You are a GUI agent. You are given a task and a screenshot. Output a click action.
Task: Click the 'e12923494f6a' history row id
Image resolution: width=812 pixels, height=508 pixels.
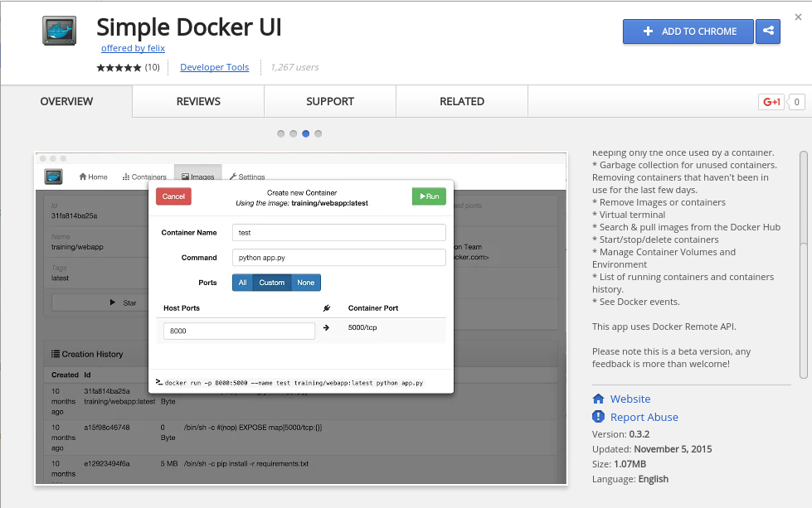coord(107,463)
